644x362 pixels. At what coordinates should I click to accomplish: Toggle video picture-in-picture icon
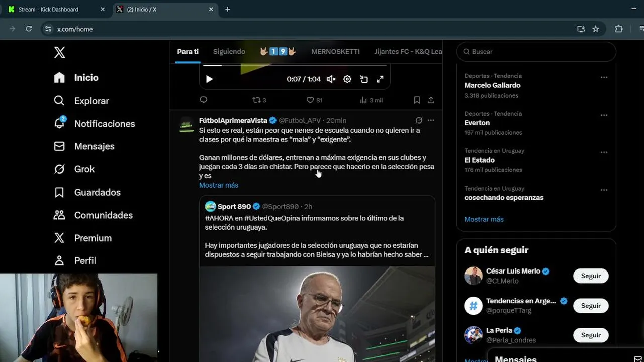[364, 79]
